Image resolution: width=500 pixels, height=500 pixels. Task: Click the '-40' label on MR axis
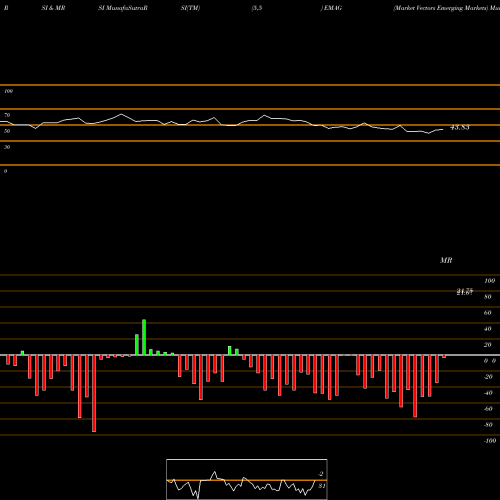point(488,393)
